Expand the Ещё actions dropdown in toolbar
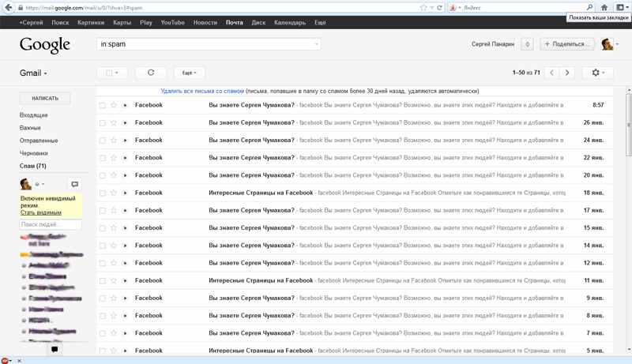Viewport: 632px width, 364px height. pos(189,73)
